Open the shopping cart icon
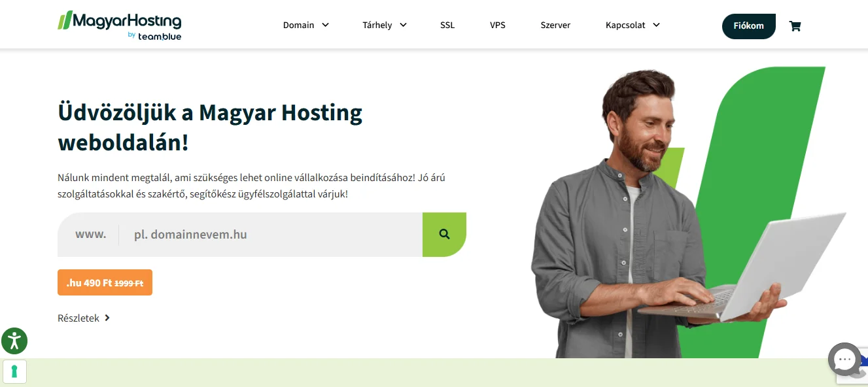Screen dimensions: 868x387 (795, 26)
